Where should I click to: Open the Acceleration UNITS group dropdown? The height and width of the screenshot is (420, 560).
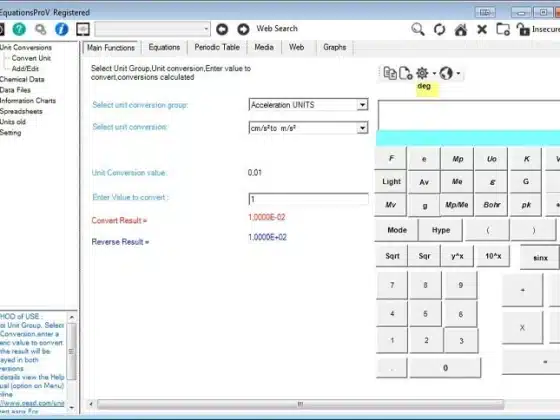coord(362,105)
